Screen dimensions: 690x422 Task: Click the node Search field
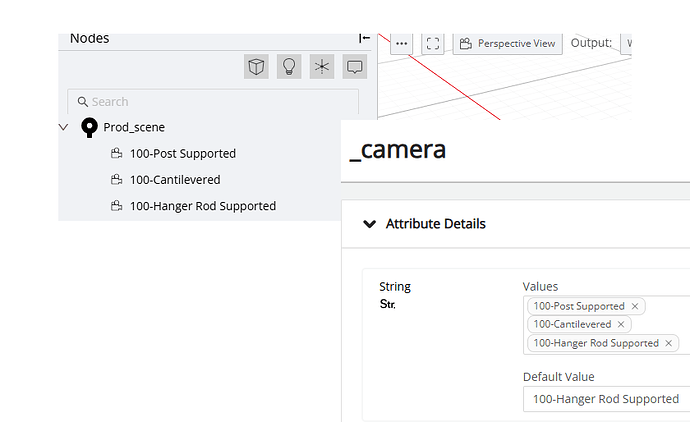pos(213,101)
